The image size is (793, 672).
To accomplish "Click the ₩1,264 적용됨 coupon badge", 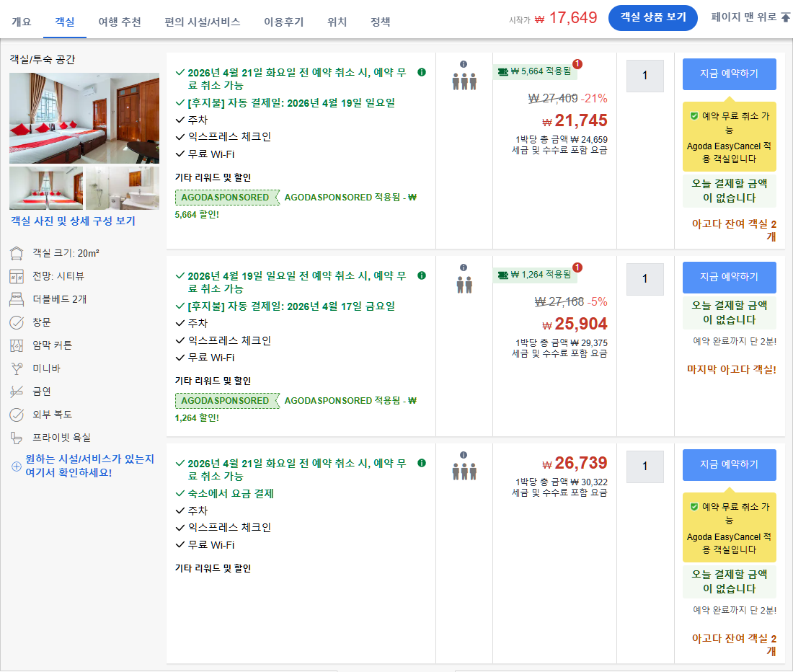I will (535, 275).
